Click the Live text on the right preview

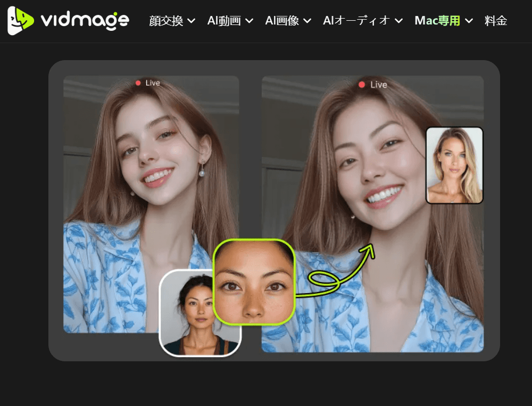pos(379,85)
